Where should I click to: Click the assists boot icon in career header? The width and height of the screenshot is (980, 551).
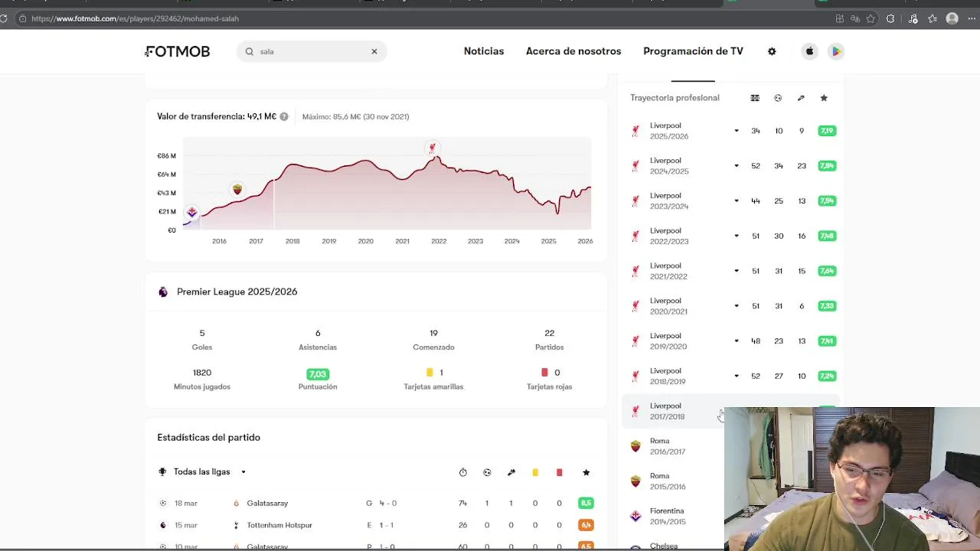(801, 98)
